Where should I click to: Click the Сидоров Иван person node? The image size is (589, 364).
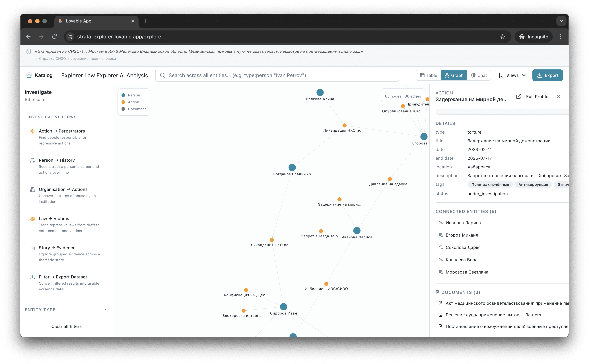coord(283,307)
